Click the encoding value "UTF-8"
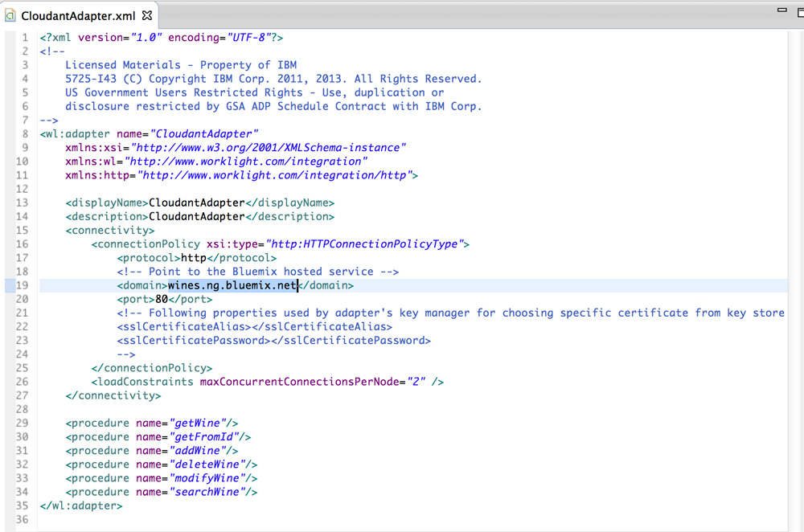The height and width of the screenshot is (532, 804). tap(248, 38)
